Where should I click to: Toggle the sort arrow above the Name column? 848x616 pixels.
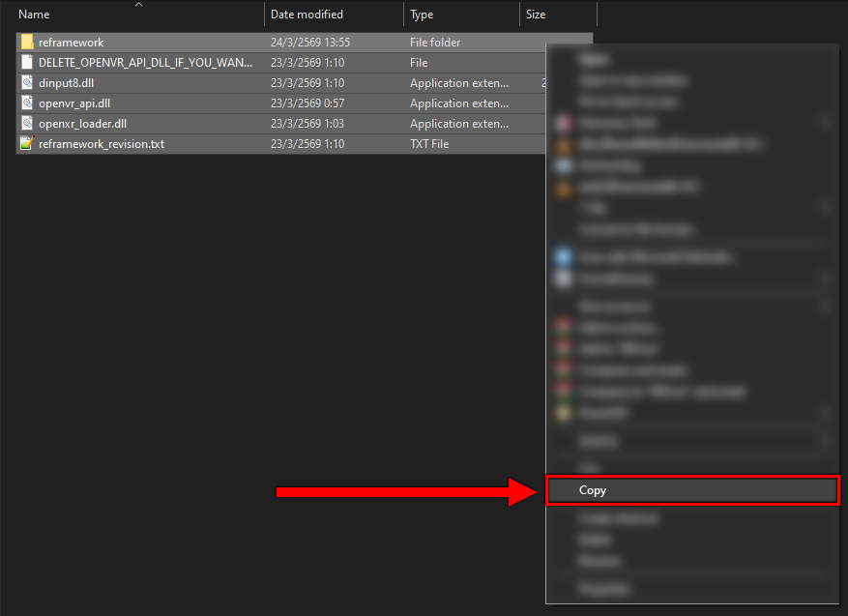click(x=138, y=5)
